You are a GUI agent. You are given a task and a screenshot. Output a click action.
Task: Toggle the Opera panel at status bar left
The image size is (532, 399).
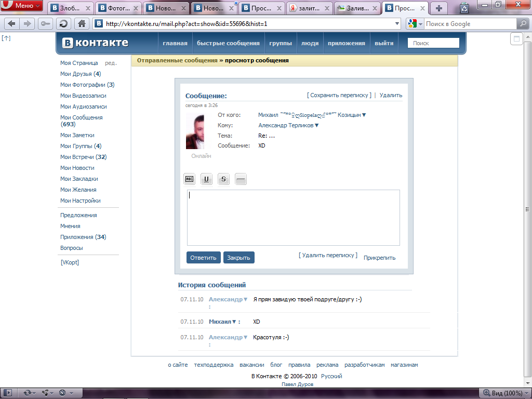(x=8, y=393)
